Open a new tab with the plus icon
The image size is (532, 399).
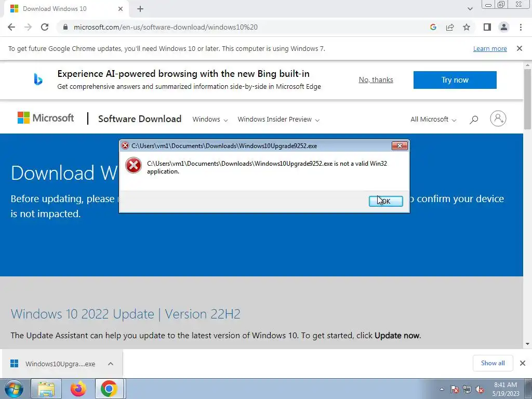click(140, 9)
